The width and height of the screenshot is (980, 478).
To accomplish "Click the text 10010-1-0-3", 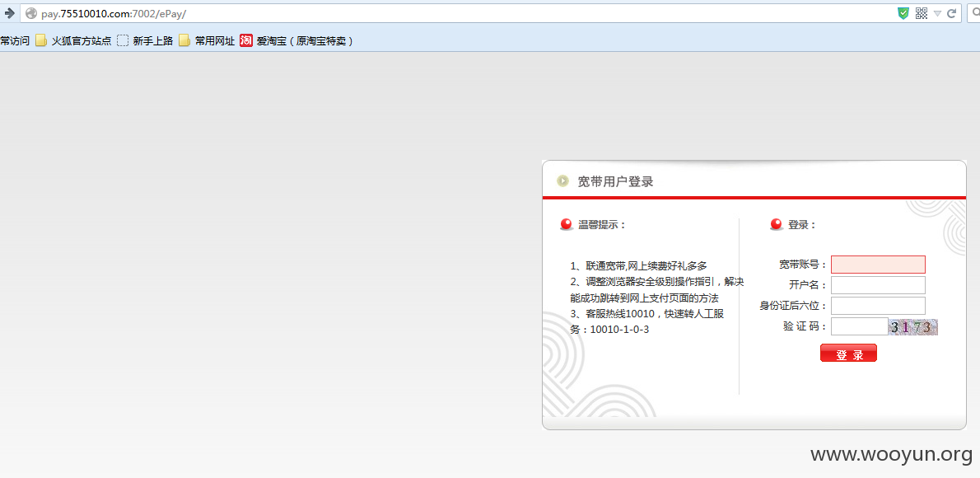I will click(619, 329).
